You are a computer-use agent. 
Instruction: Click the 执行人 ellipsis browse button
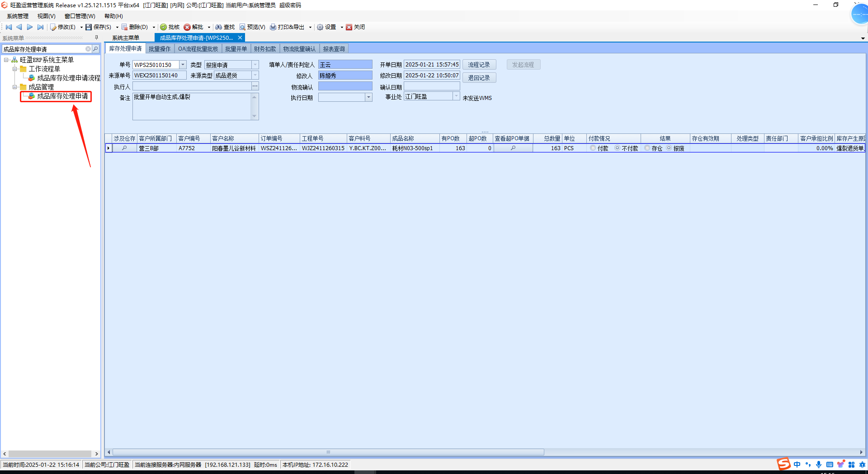[255, 86]
